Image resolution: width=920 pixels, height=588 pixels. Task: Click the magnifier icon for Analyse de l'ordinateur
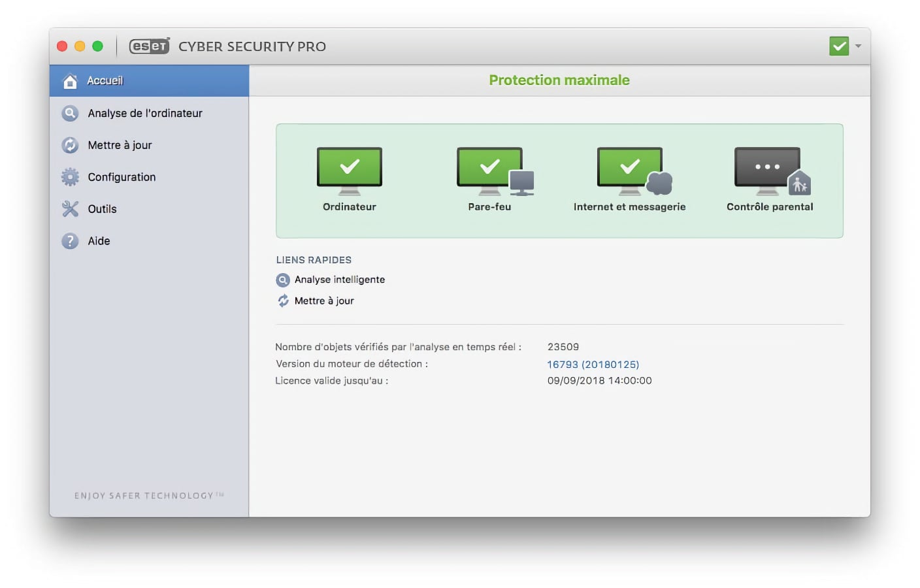point(70,113)
